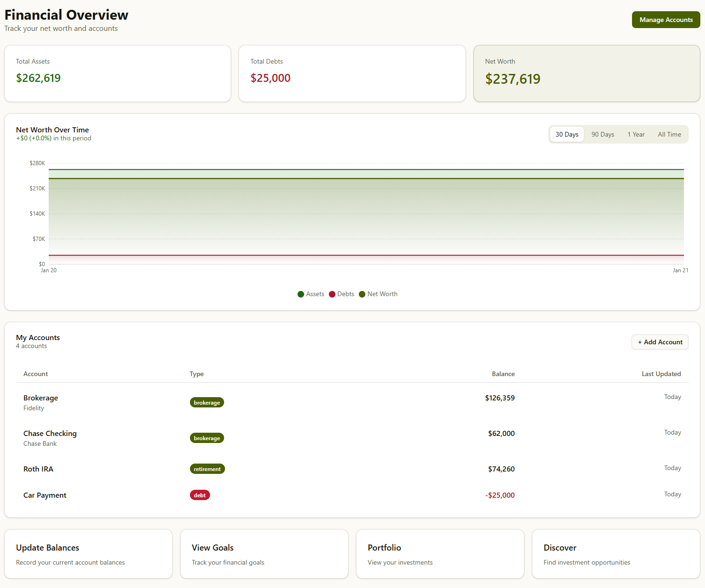Open the View Goals card
Screen dimensions: 705x588
tap(264, 554)
